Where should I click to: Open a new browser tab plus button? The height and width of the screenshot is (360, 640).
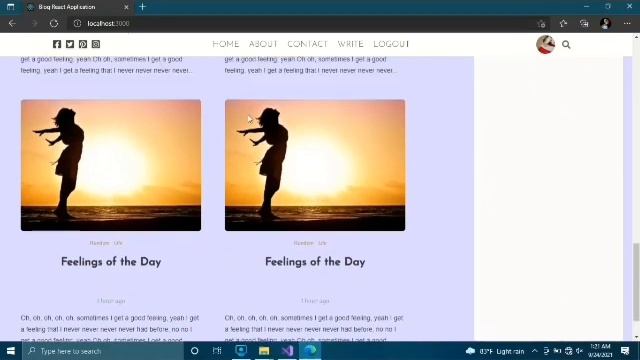click(x=142, y=7)
